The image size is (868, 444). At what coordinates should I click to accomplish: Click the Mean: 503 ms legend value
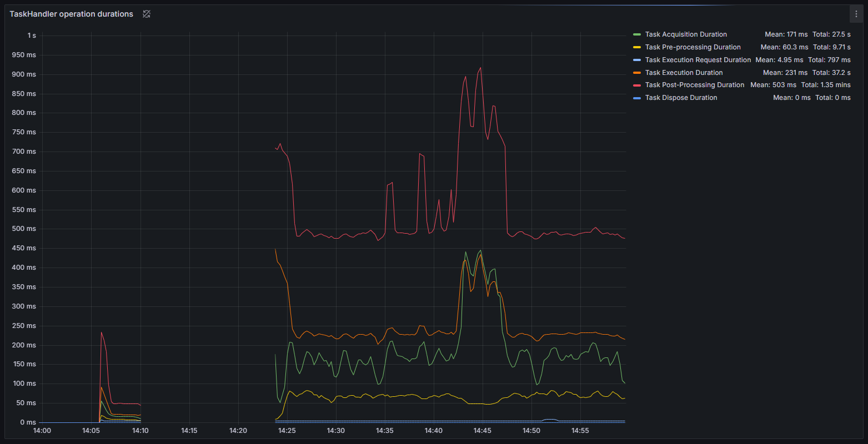773,85
